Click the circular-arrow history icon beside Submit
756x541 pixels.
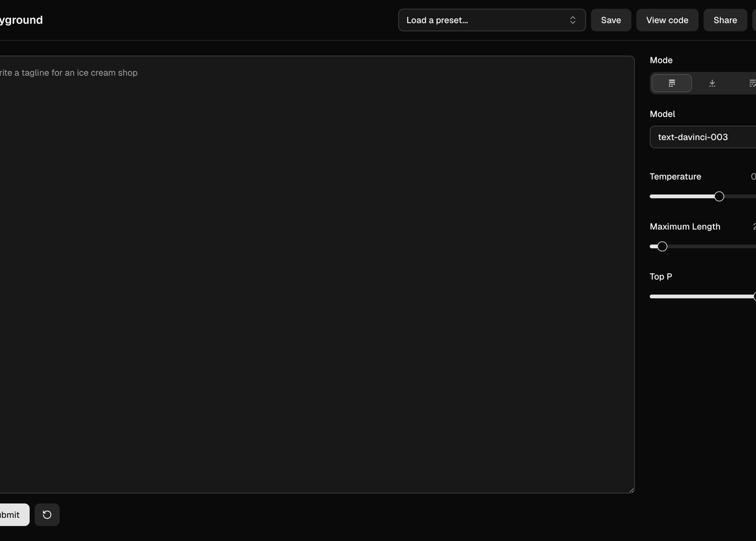pos(47,515)
